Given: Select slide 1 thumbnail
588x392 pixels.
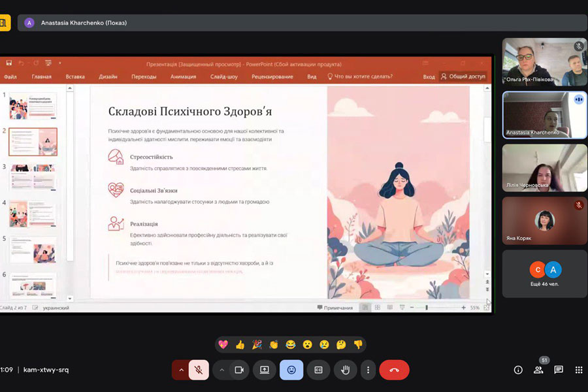Looking at the screenshot, I should coord(33,106).
